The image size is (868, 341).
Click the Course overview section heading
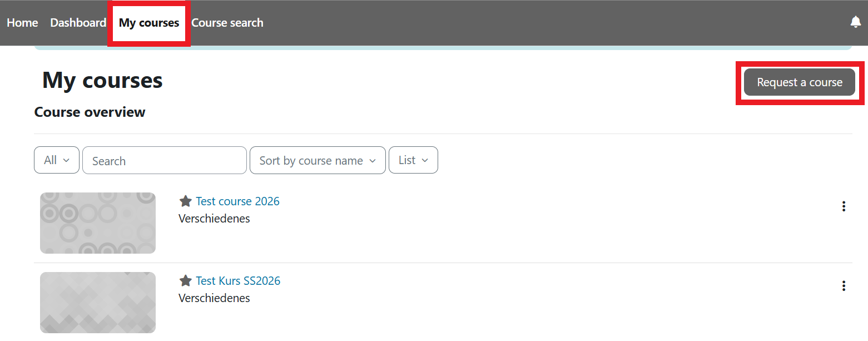(x=90, y=112)
